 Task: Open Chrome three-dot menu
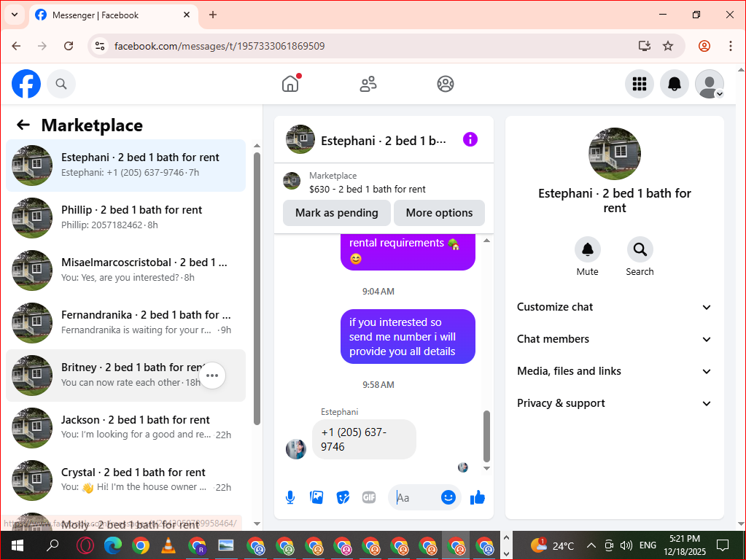point(730,46)
